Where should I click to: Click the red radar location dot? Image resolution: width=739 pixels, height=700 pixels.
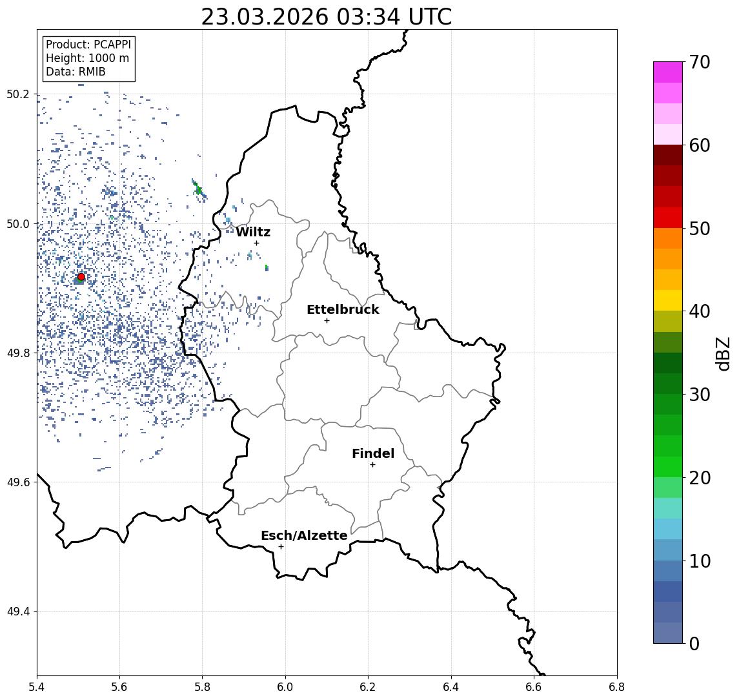(81, 277)
